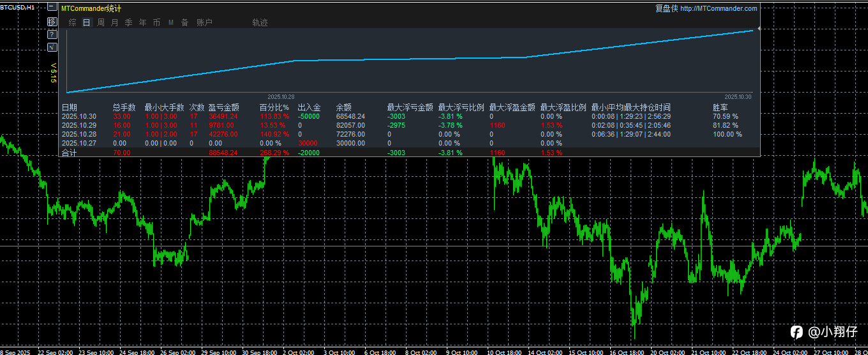868x355 pixels.
Task: Open the http://MTCommander.com link
Action: (x=719, y=8)
